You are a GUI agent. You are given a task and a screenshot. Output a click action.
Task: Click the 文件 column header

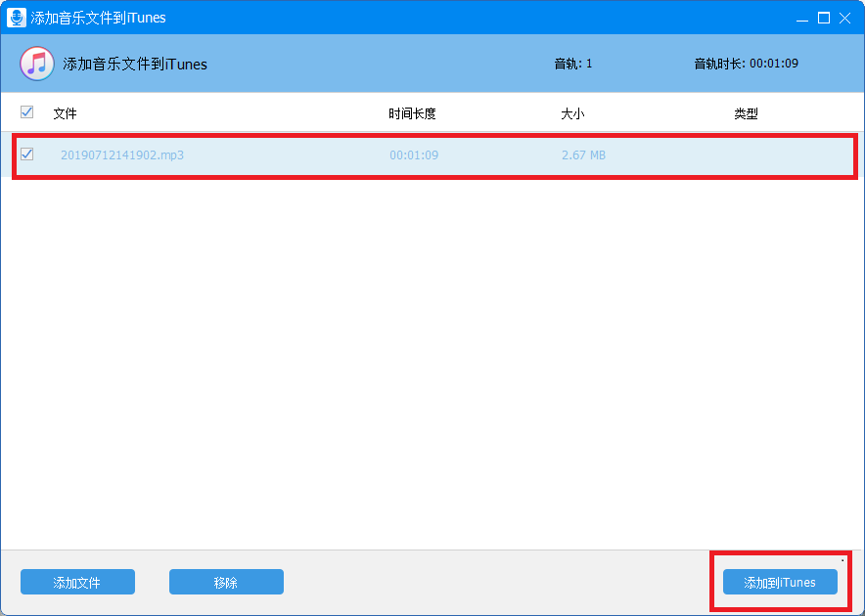tap(66, 113)
